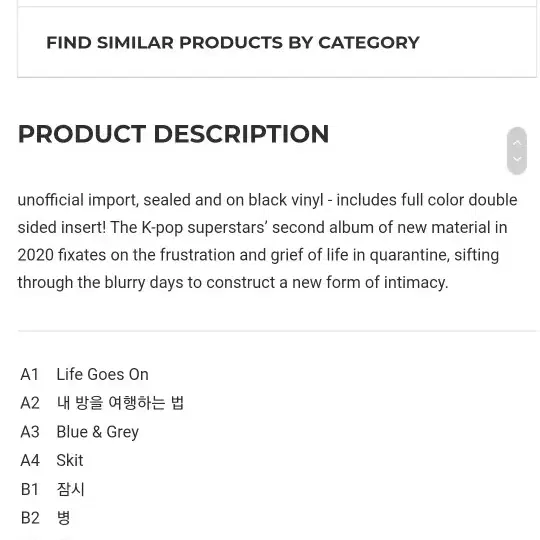Click the A4 track number label
This screenshot has width=540, height=540.
[x=30, y=460]
